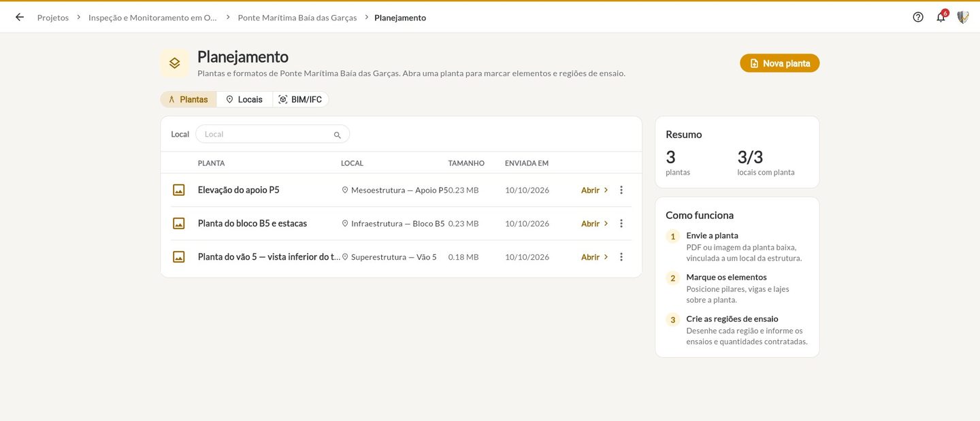
Task: Click the Nova planta button
Action: (780, 63)
